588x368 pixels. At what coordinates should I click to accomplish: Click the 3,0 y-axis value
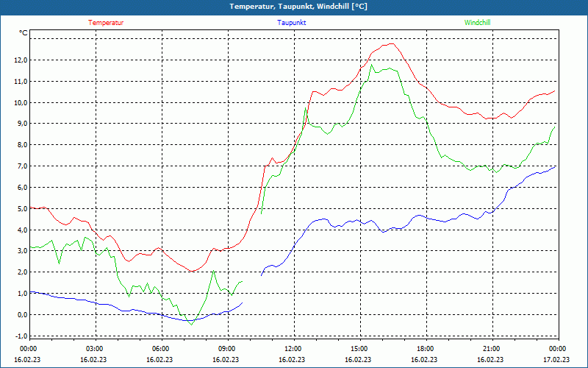point(22,251)
